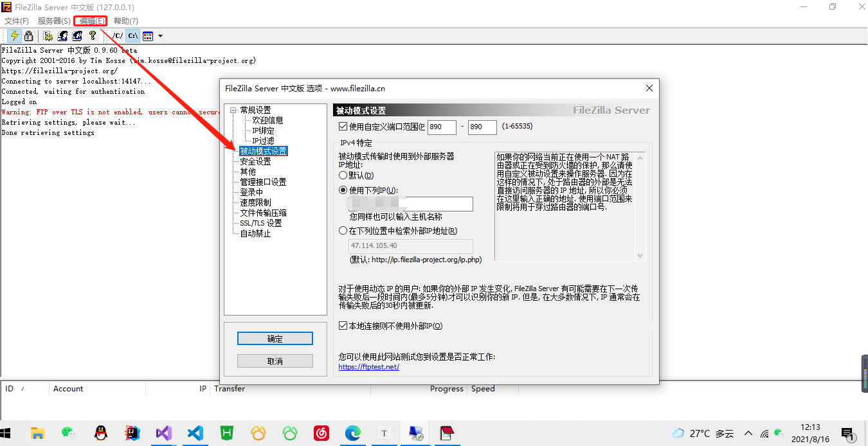Select 自动禁止 in the options tree

(255, 233)
